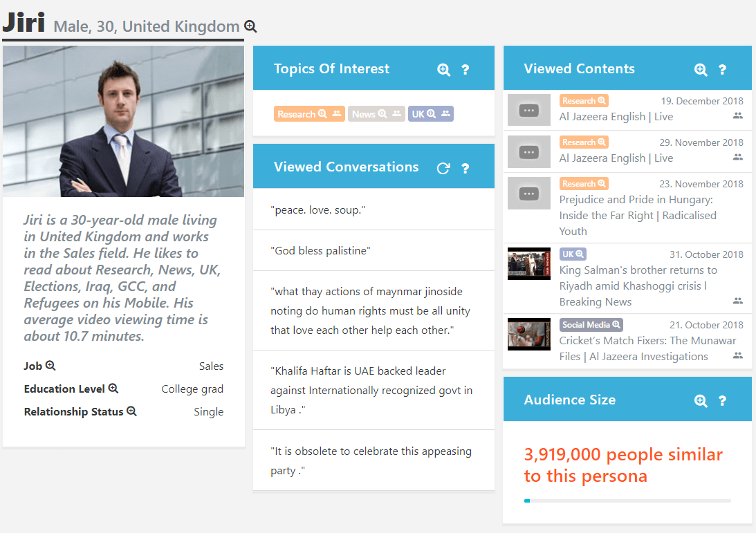Click the Viewed Contents zoom icon
Viewport: 756px width, 533px height.
pyautogui.click(x=701, y=69)
